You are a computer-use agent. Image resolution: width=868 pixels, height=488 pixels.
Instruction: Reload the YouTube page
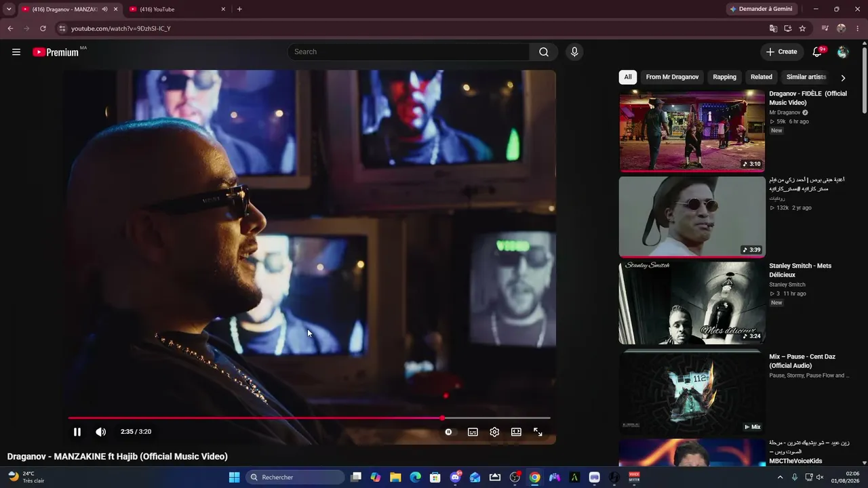pyautogui.click(x=43, y=28)
